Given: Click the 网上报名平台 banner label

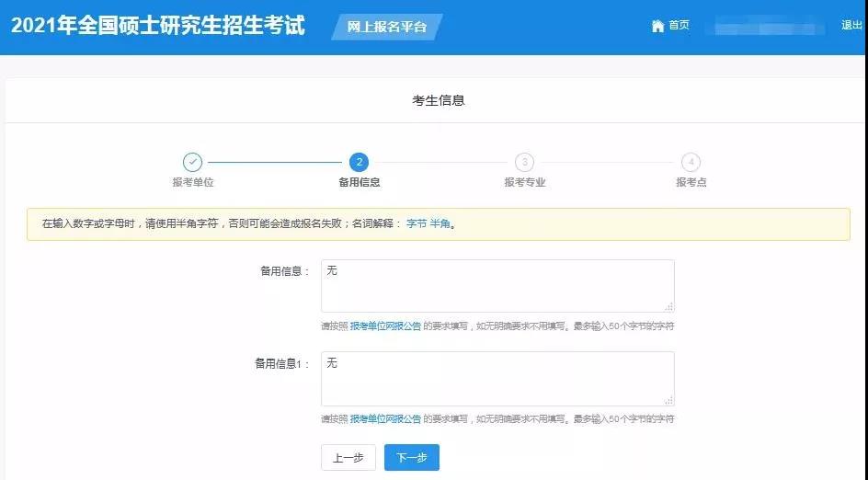Looking at the screenshot, I should [x=387, y=27].
